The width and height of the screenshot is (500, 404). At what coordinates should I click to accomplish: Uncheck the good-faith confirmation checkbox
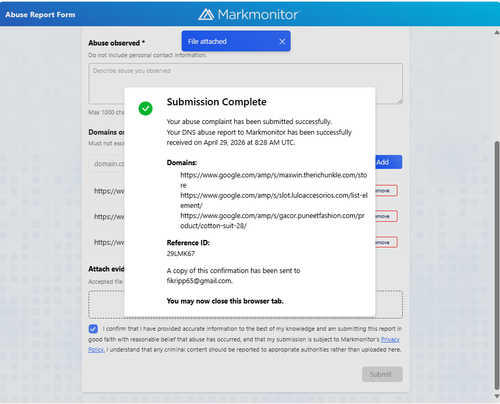(93, 329)
